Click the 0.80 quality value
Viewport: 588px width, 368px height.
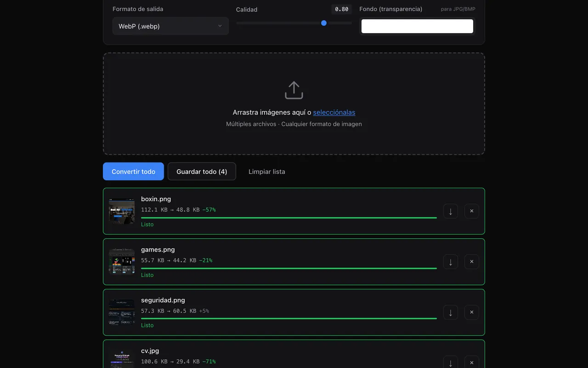tap(342, 9)
